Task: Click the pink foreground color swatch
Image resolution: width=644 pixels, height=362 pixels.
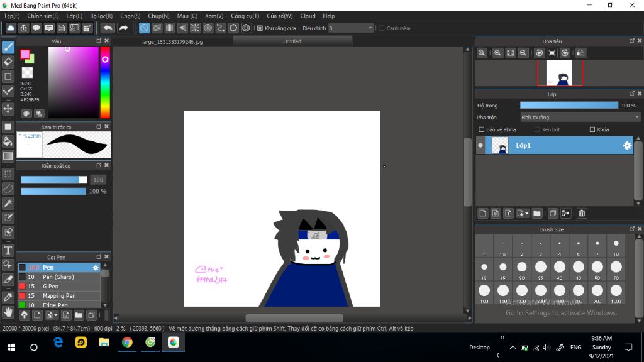Action: 25,54
